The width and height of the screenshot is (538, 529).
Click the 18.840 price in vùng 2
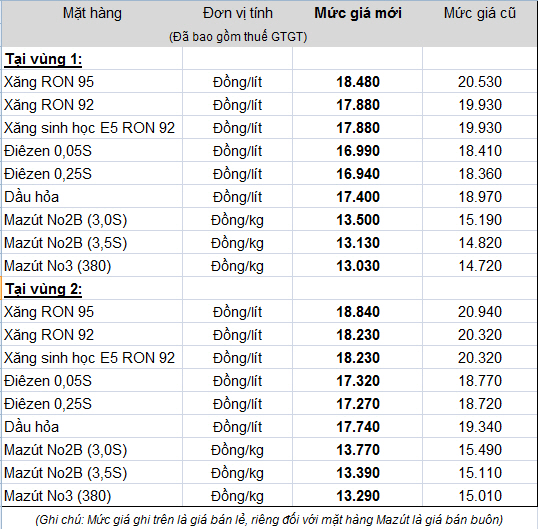[x=358, y=312]
